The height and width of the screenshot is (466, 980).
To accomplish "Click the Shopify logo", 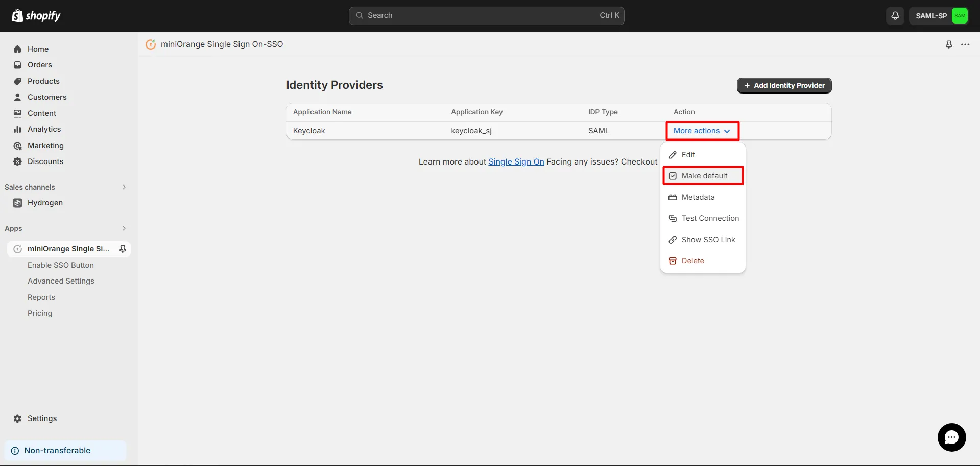I will pos(36,16).
